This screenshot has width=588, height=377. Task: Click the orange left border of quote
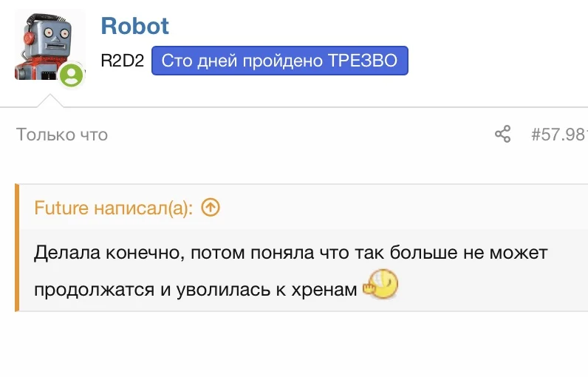tap(16, 248)
